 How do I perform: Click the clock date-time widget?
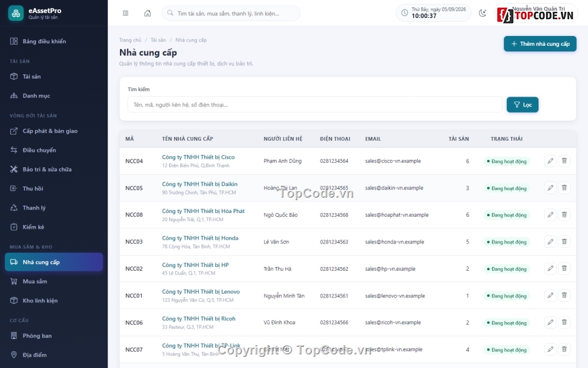pyautogui.click(x=433, y=13)
